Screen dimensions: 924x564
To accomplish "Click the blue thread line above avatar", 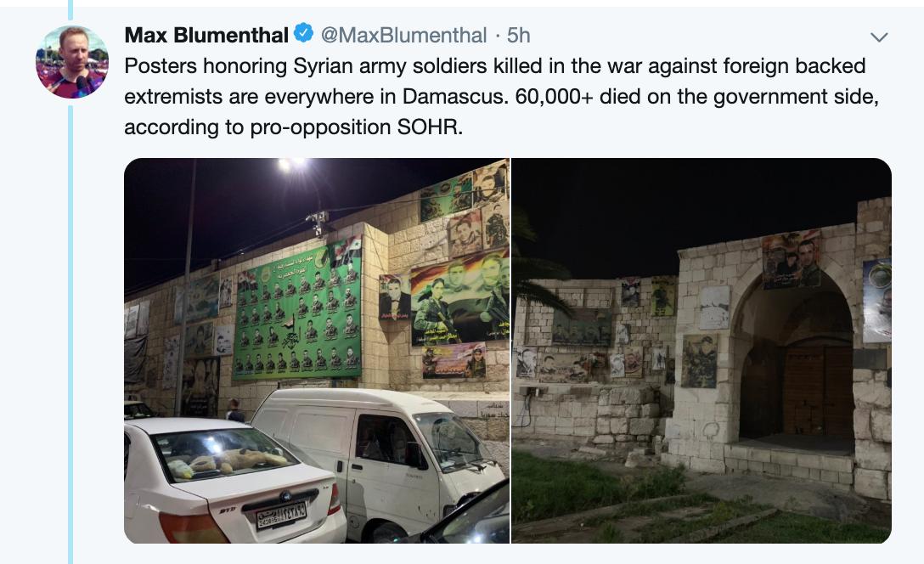I will click(70, 9).
